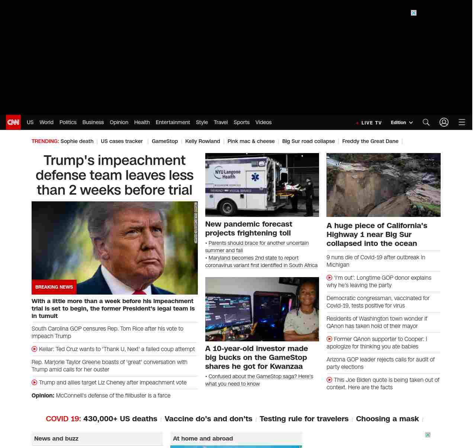Open the ambulance pandemic forecast image
The width and height of the screenshot is (476, 448).
coord(262,185)
